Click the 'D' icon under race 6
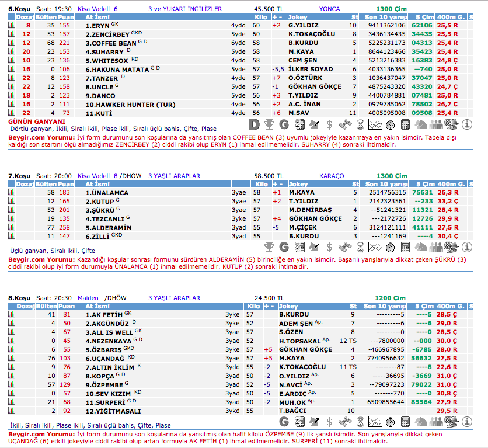The width and height of the screenshot is (488, 448). pos(254,124)
